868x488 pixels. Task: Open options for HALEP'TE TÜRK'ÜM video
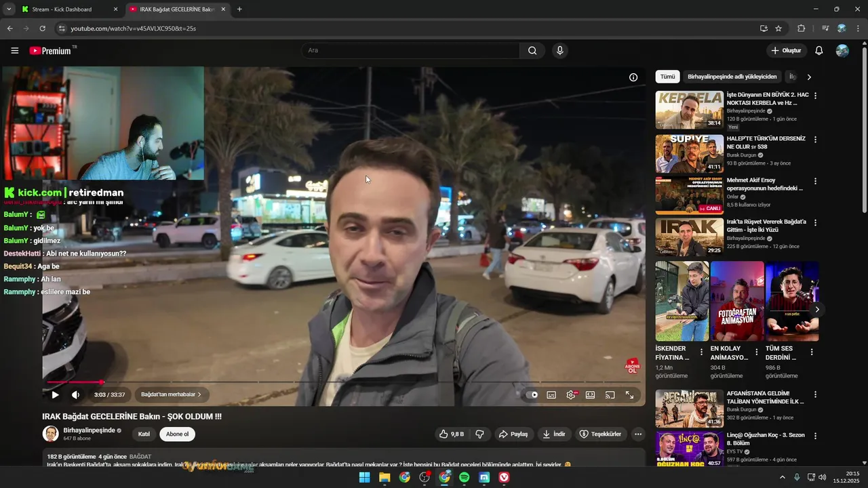(815, 139)
